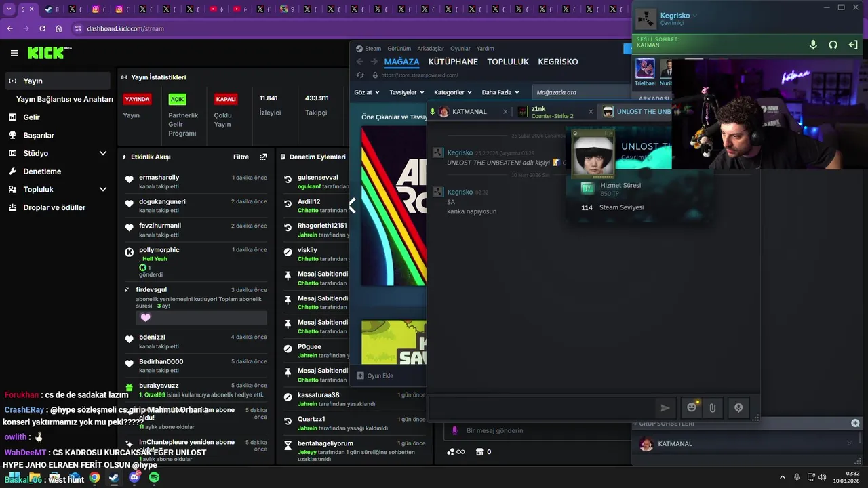
Task: Select the gulsensevval moderation entry
Action: 316,182
